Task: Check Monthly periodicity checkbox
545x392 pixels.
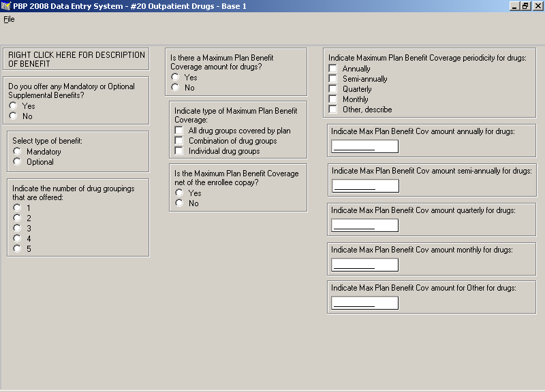Action: 333,99
